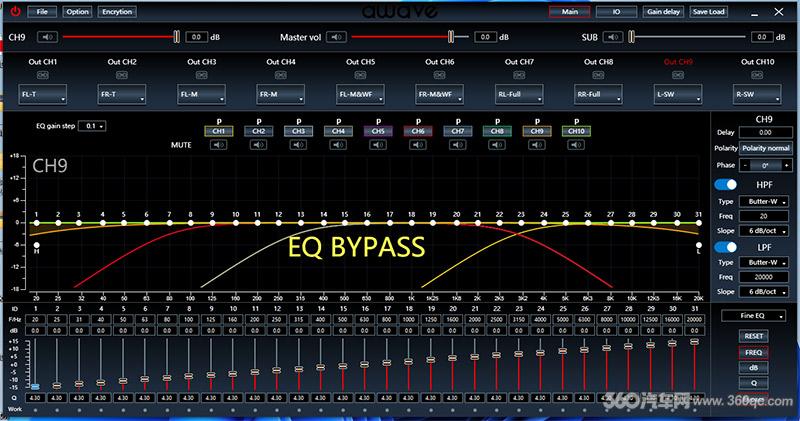This screenshot has height=421, width=800.
Task: Open HPF Type Butter-W dropdown
Action: 764,202
